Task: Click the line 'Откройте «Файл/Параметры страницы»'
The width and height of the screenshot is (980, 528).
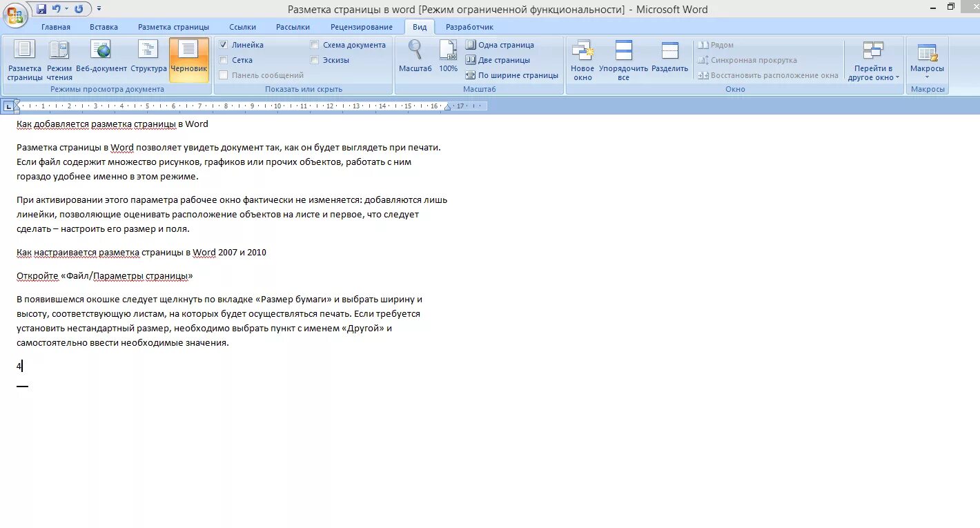Action: point(105,276)
